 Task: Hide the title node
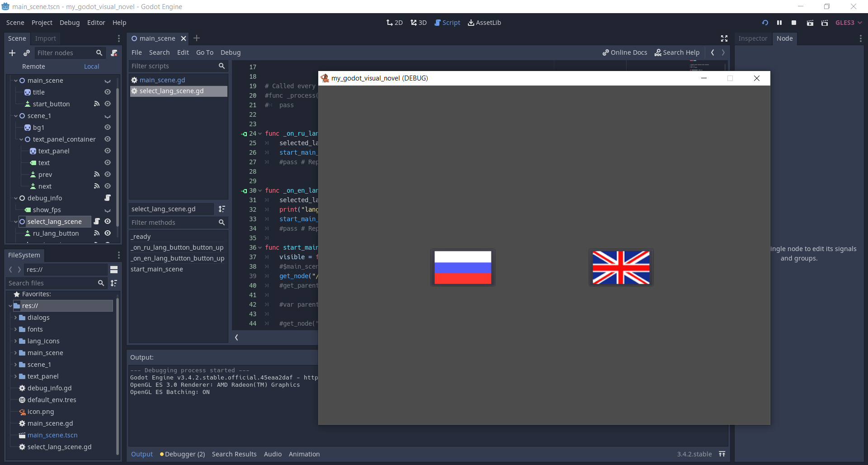[x=108, y=92]
